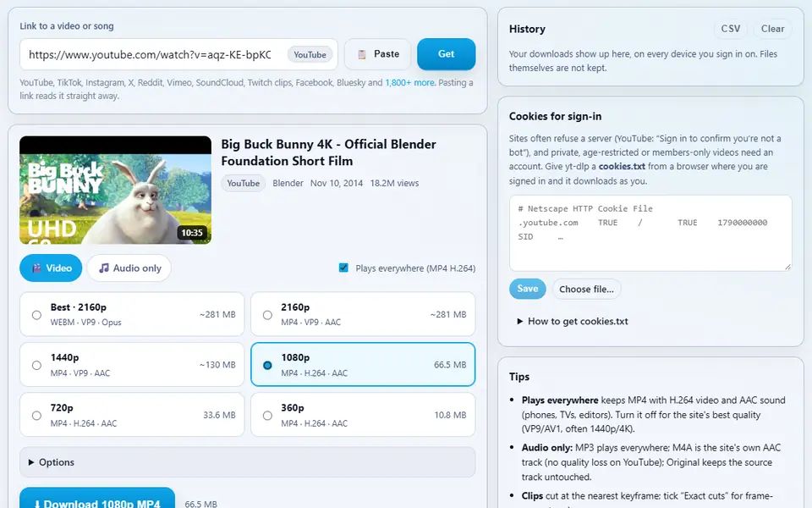Expand How to get cookies.txt

(x=573, y=322)
